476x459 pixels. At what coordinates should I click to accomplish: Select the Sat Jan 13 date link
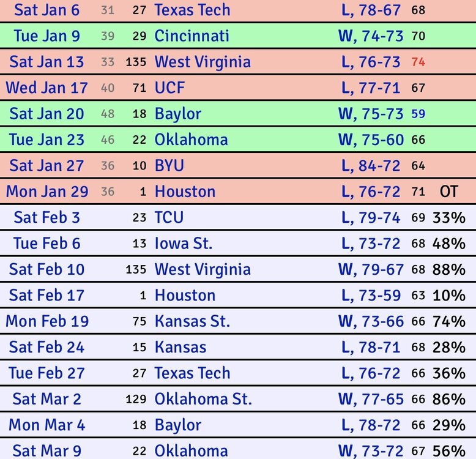point(46,62)
